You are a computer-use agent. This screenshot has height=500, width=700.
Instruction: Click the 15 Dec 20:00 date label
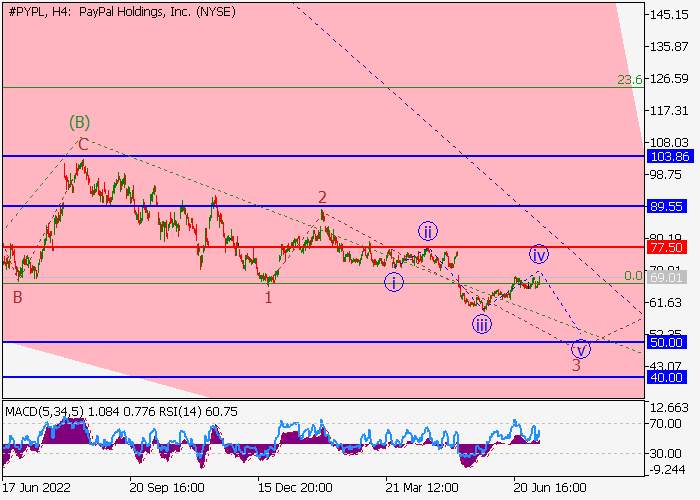[x=295, y=487]
